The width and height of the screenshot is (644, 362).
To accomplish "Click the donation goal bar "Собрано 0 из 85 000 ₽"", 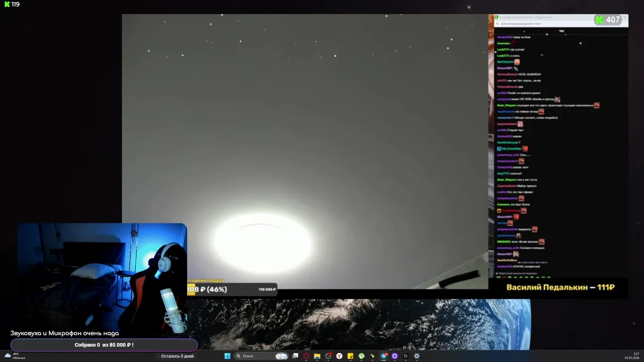I will coord(104,345).
